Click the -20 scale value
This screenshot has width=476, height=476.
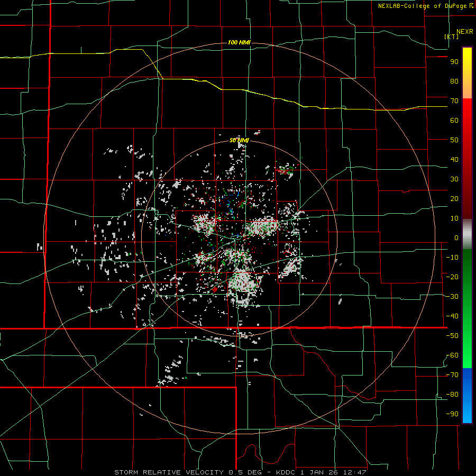point(452,277)
